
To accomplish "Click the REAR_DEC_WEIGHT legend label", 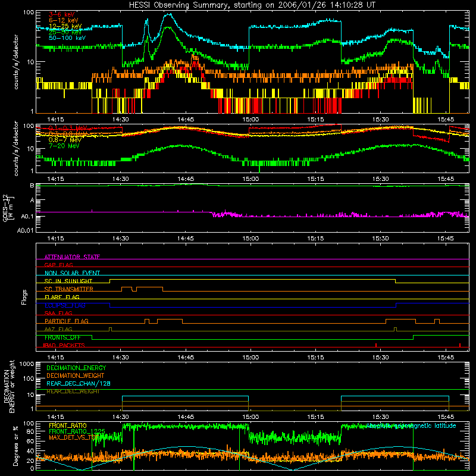I will point(73,392).
